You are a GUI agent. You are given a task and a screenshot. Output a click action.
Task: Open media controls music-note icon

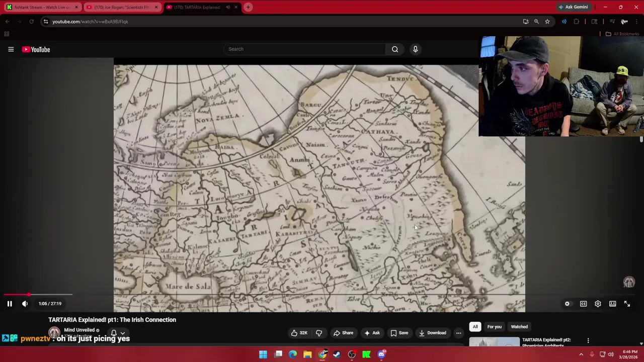coord(612,22)
